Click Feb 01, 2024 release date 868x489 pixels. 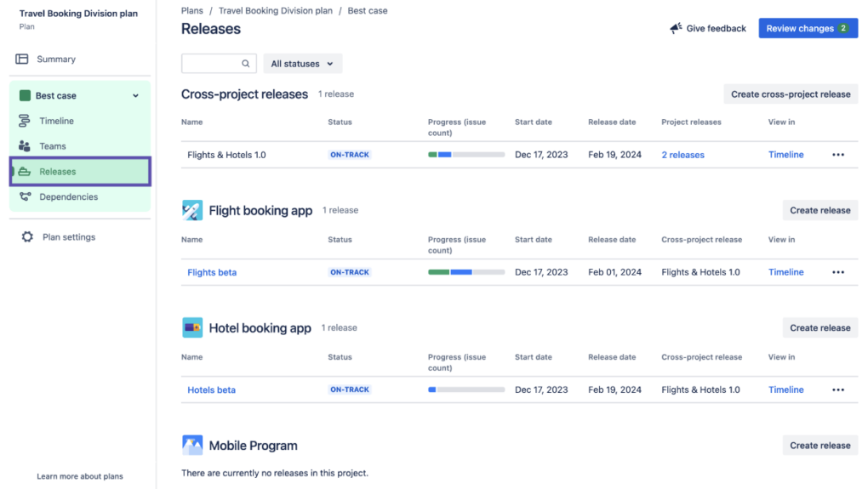(x=614, y=272)
